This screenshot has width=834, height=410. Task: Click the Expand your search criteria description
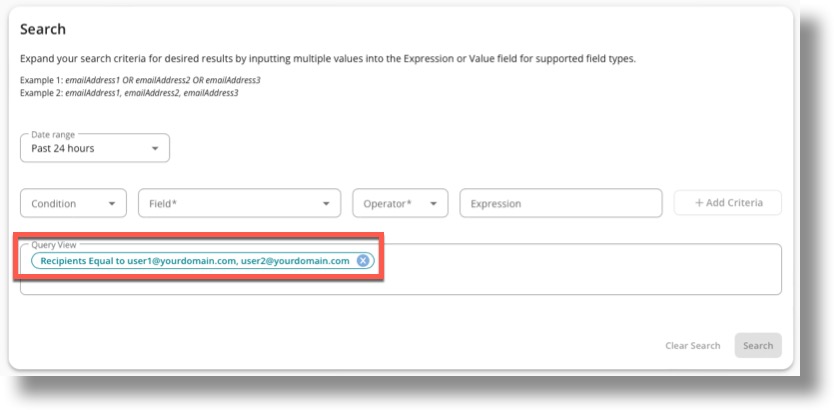click(327, 59)
